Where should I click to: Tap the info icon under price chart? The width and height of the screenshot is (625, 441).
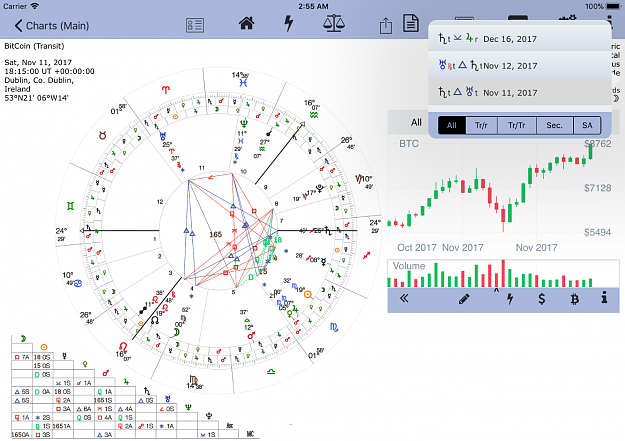[604, 297]
